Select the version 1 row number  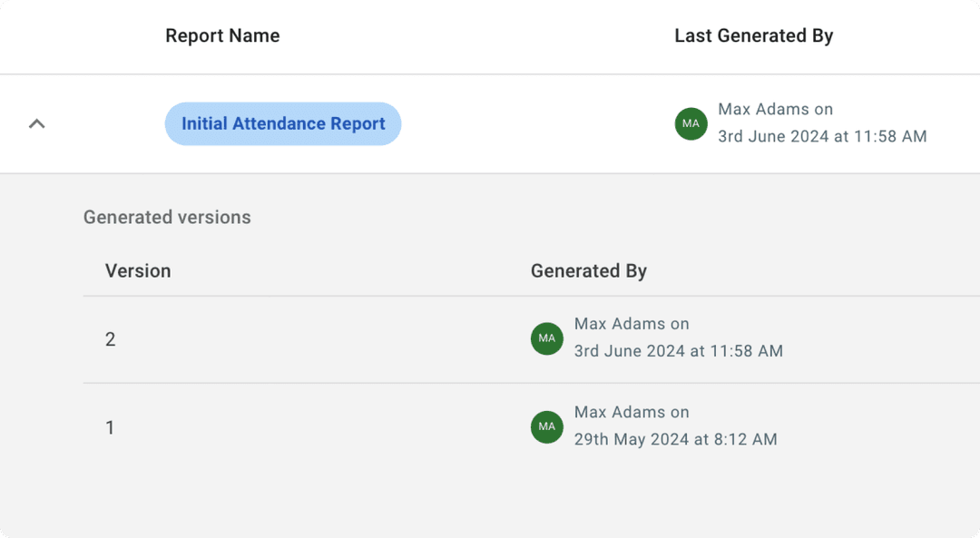click(111, 427)
